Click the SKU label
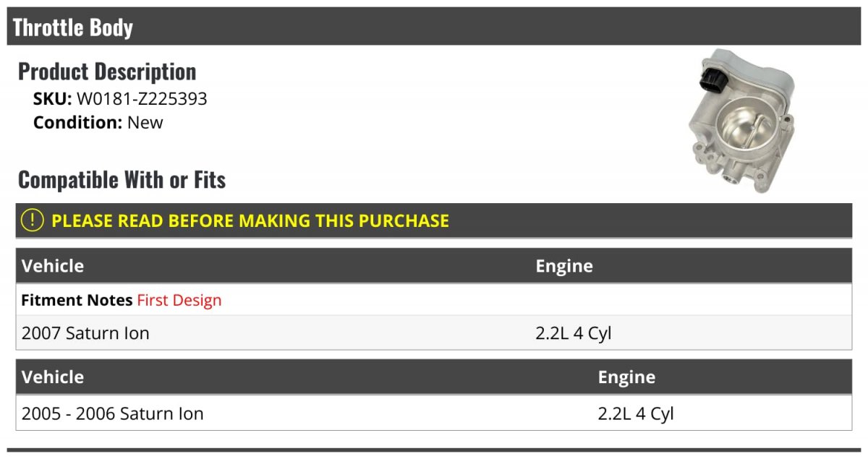 click(53, 99)
